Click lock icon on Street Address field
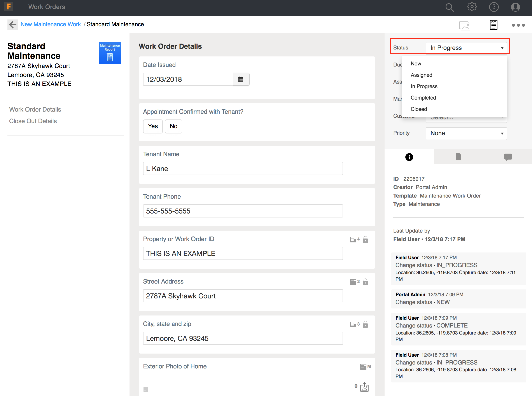 coord(365,282)
